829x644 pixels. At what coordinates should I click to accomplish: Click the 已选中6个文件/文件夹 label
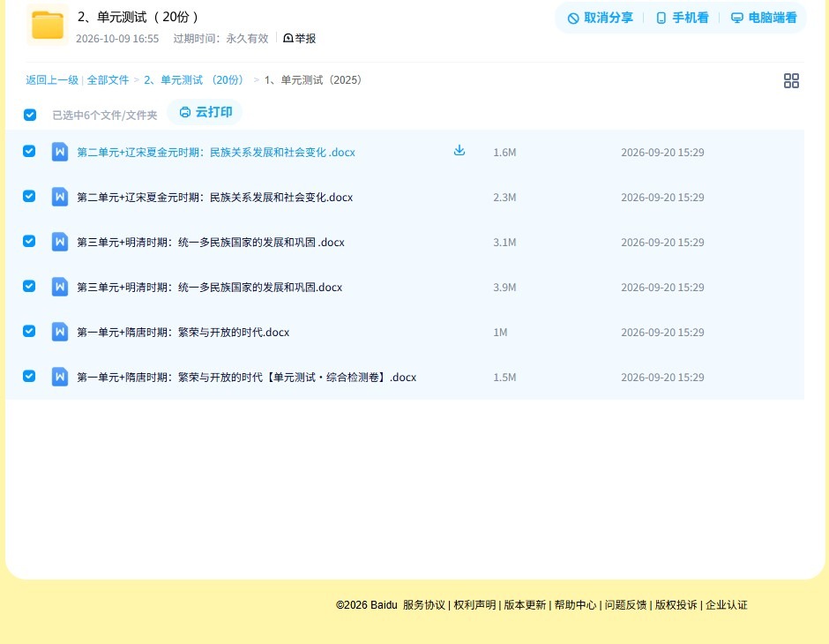105,116
